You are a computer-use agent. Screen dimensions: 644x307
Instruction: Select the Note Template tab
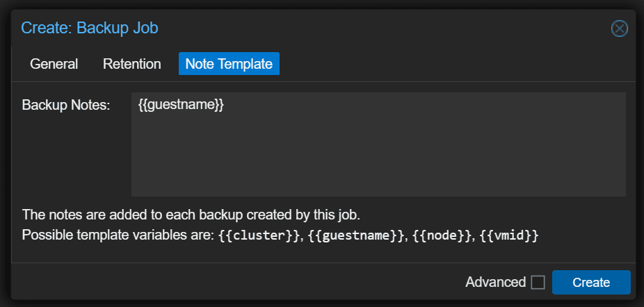[x=229, y=64]
